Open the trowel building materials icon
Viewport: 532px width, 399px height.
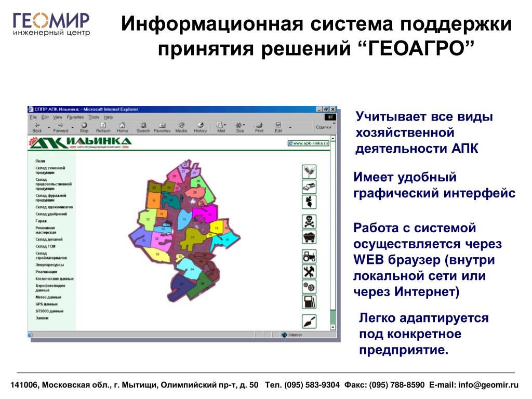(x=309, y=321)
